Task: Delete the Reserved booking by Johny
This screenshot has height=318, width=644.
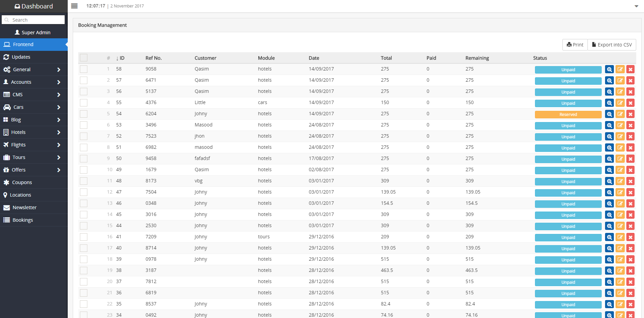Action: tap(630, 114)
